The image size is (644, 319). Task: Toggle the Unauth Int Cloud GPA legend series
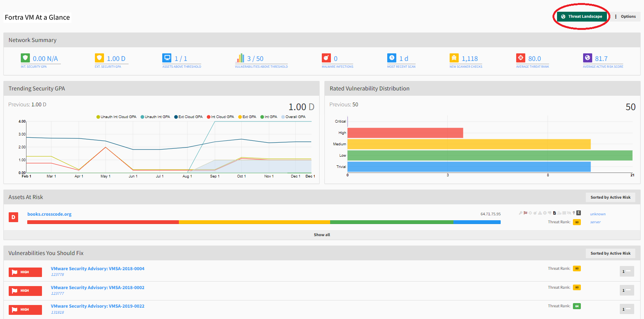[116, 117]
